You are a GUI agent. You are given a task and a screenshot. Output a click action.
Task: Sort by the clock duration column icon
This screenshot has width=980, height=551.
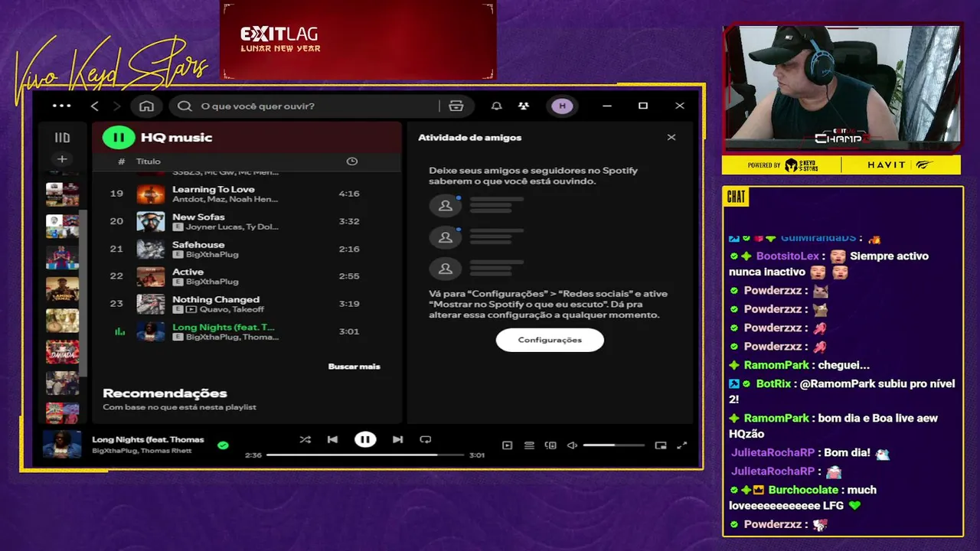point(352,161)
